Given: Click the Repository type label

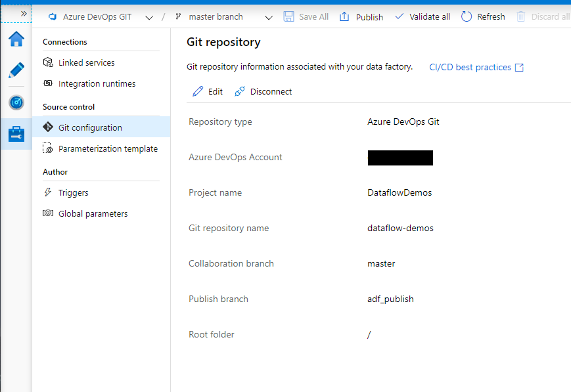Looking at the screenshot, I should 220,122.
